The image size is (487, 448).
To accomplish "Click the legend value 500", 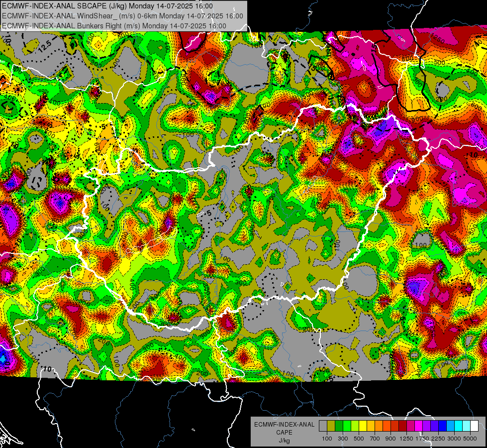I will [359, 439].
